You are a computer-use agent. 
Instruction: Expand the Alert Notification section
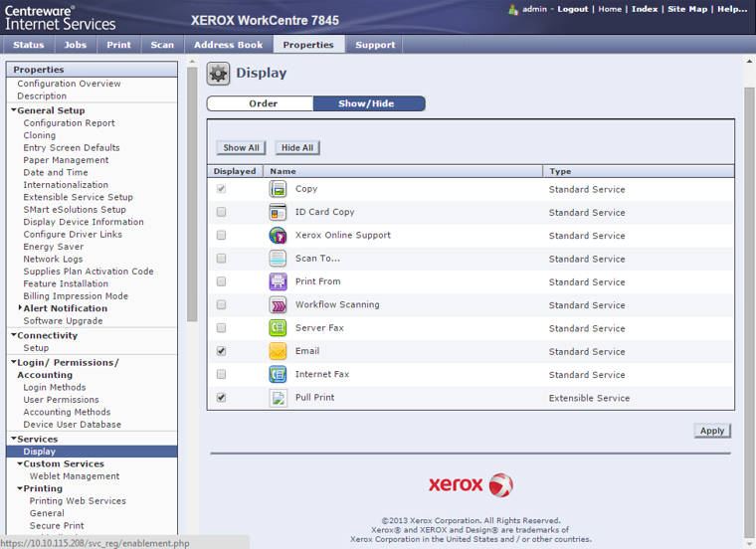20,308
